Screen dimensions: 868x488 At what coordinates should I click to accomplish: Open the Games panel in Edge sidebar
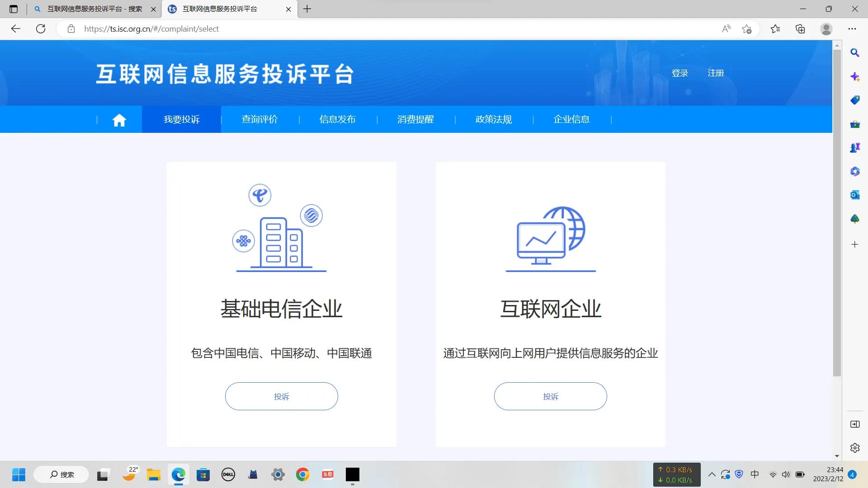854,147
